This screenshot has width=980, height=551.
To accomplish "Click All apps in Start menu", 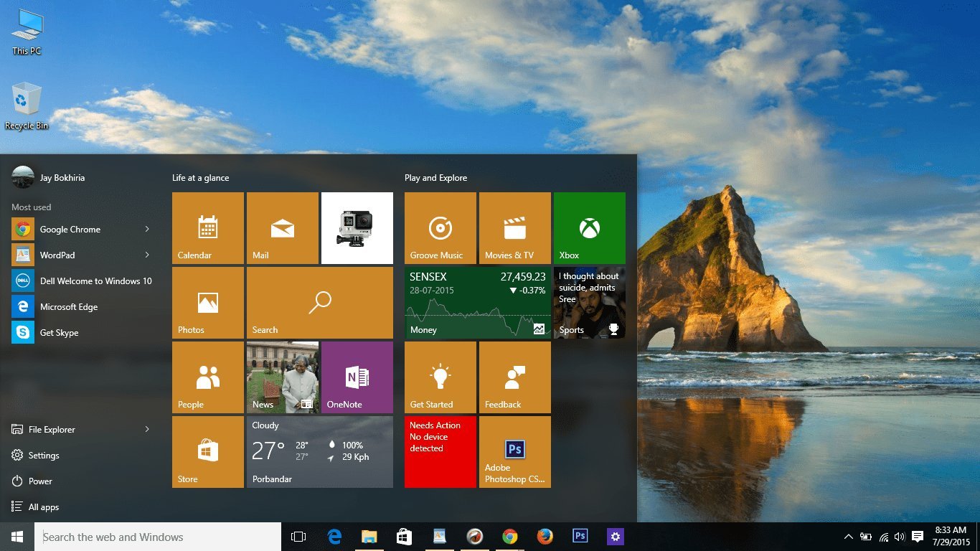I will [x=43, y=507].
